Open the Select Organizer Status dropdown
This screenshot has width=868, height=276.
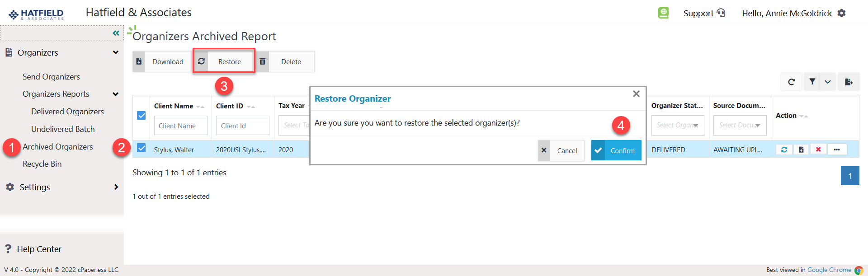tap(677, 125)
